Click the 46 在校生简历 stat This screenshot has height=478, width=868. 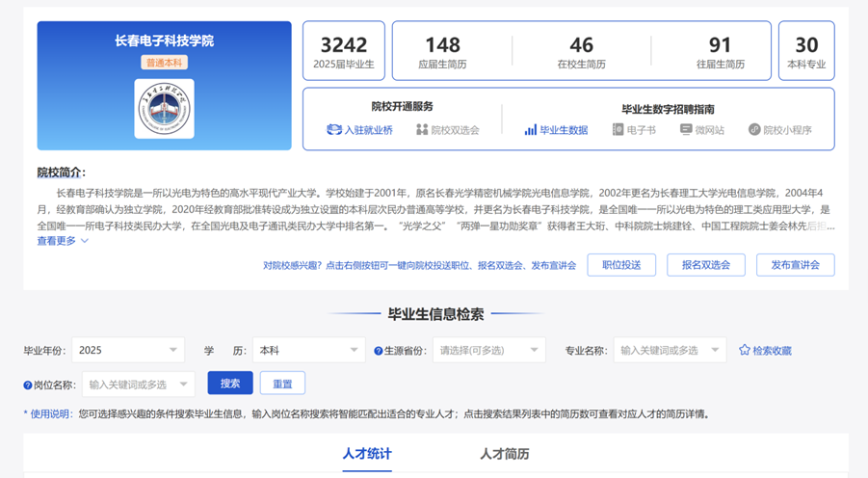click(581, 51)
